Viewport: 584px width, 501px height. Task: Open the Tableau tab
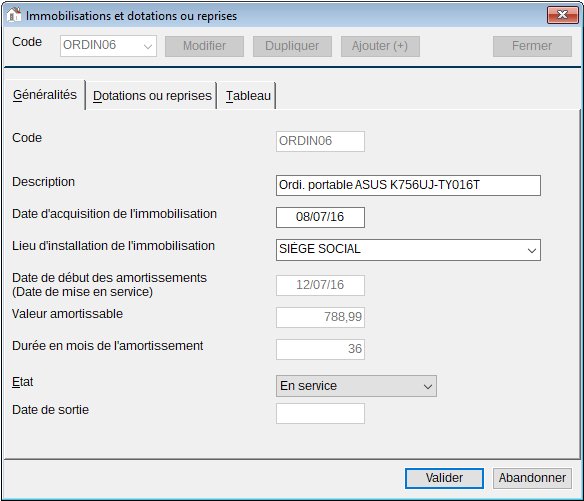[x=248, y=96]
